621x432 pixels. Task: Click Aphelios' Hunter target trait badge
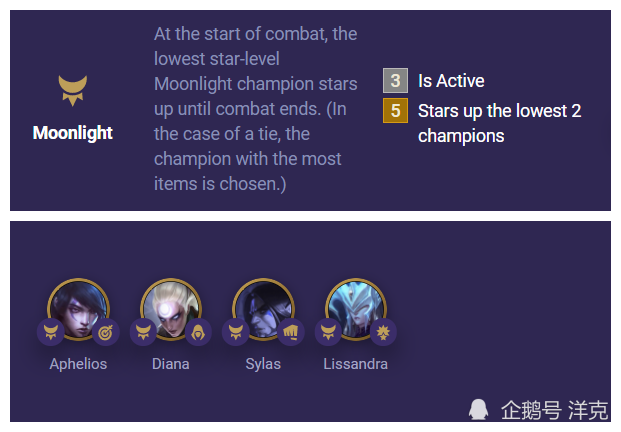tap(106, 332)
